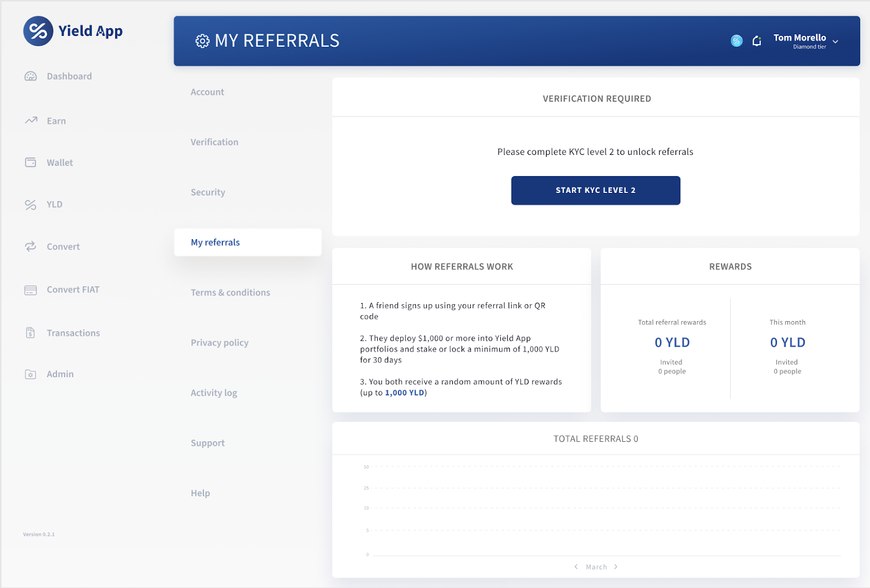Start KYC Level 2 verification
Image resolution: width=870 pixels, height=588 pixels.
595,190
